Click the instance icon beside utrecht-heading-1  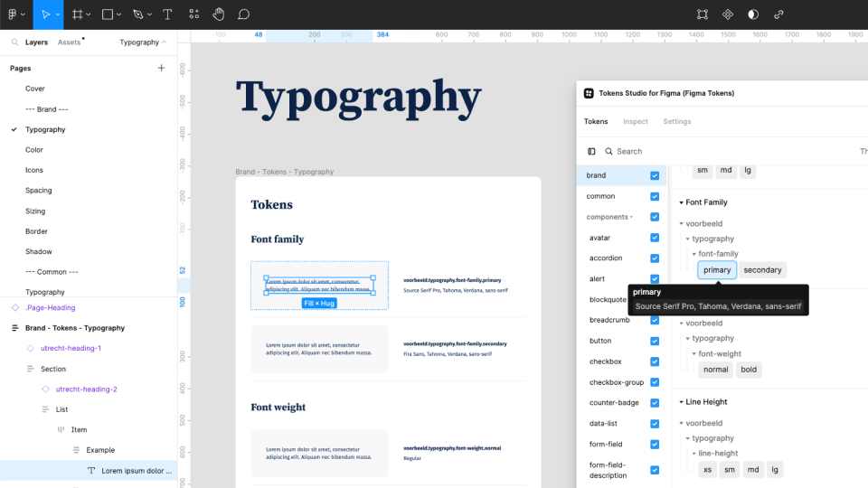coord(31,348)
